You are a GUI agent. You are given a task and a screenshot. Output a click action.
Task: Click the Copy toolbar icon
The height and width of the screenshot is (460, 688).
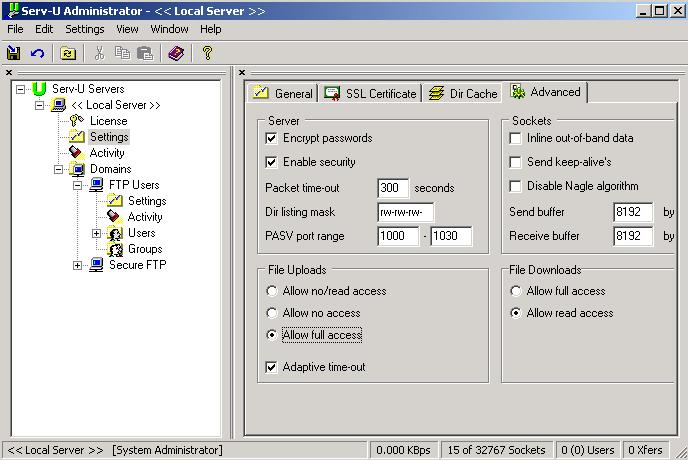pyautogui.click(x=122, y=54)
